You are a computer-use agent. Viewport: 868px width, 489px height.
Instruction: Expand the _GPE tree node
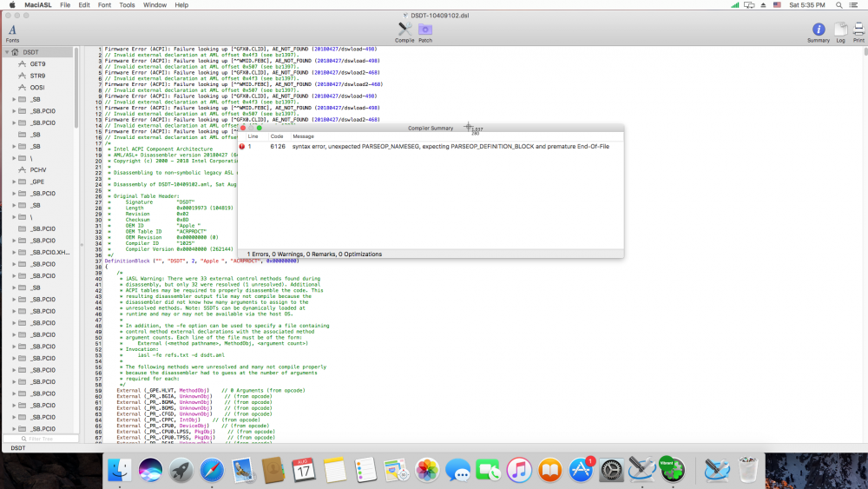(x=15, y=182)
